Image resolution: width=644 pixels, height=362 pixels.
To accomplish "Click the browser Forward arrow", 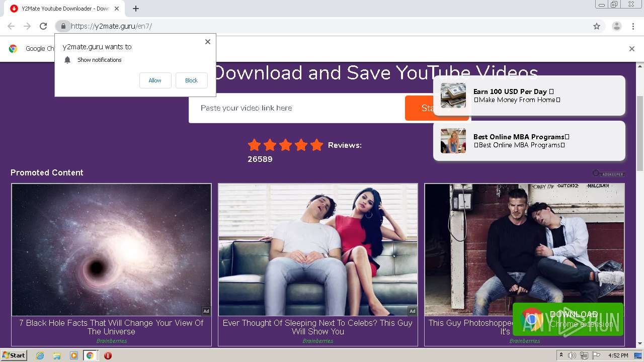I will tap(27, 26).
